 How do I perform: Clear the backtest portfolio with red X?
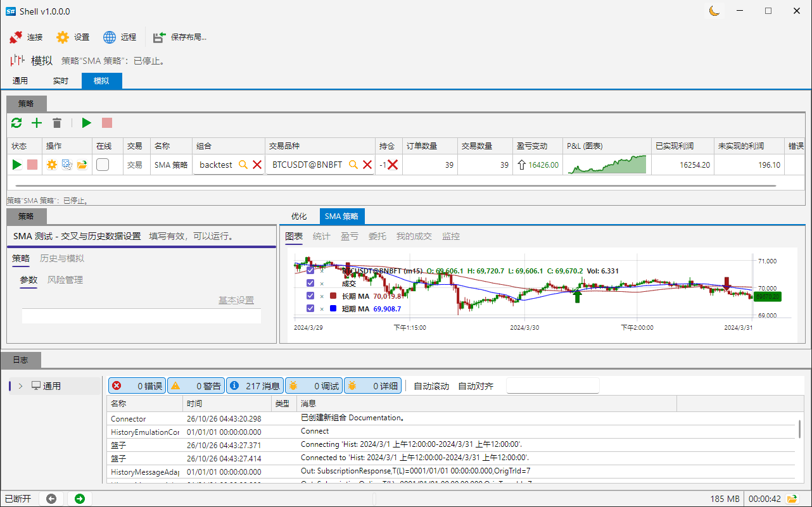(257, 165)
